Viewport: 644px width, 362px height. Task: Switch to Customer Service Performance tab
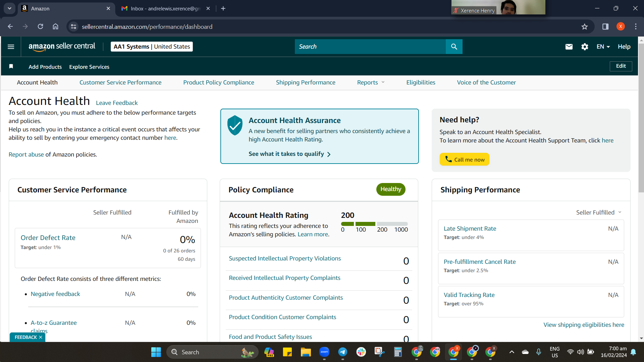coord(120,82)
